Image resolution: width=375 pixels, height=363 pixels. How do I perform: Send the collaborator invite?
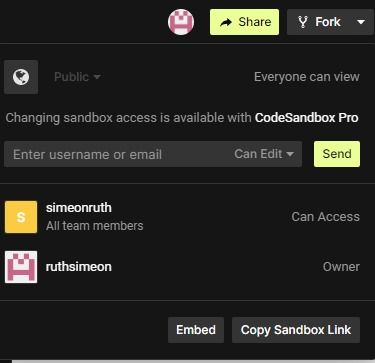point(337,154)
